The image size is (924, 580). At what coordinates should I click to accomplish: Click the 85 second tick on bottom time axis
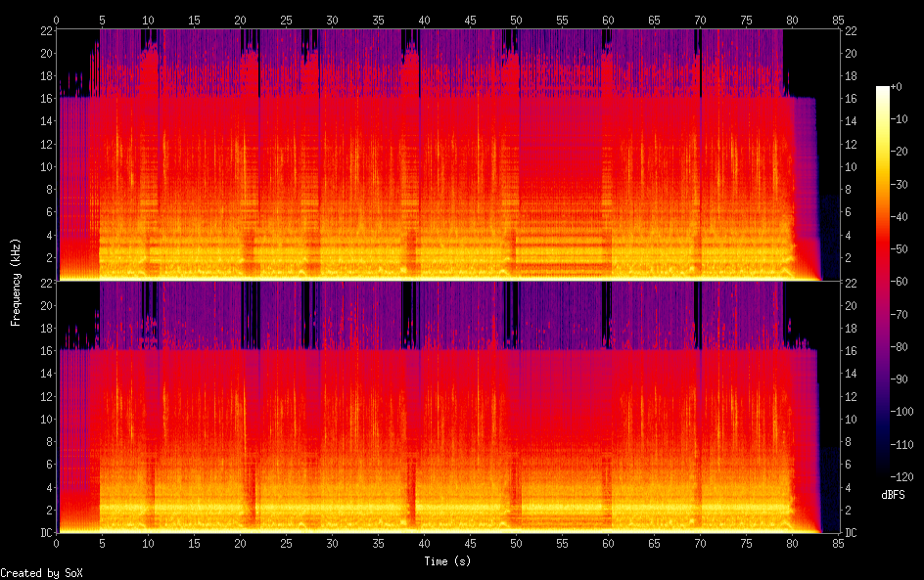(x=838, y=543)
